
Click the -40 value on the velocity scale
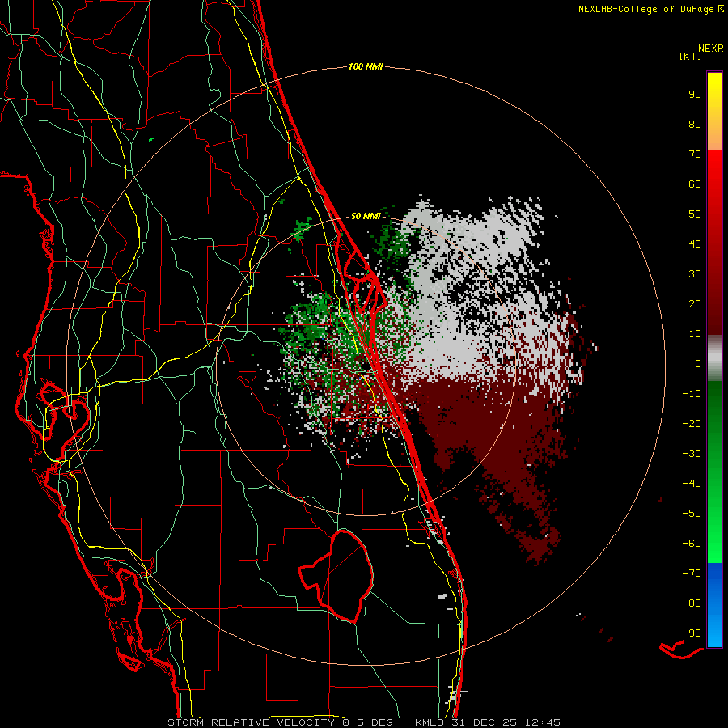[692, 484]
